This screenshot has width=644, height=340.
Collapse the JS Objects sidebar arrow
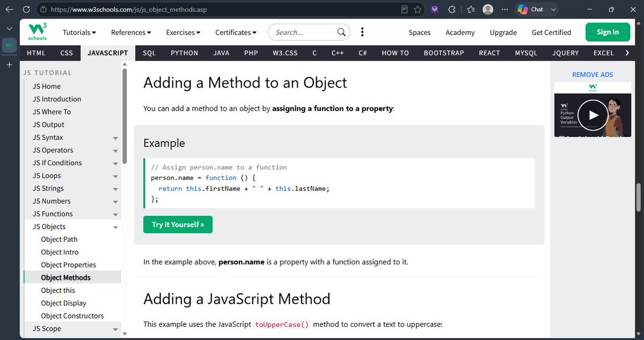[x=115, y=227]
